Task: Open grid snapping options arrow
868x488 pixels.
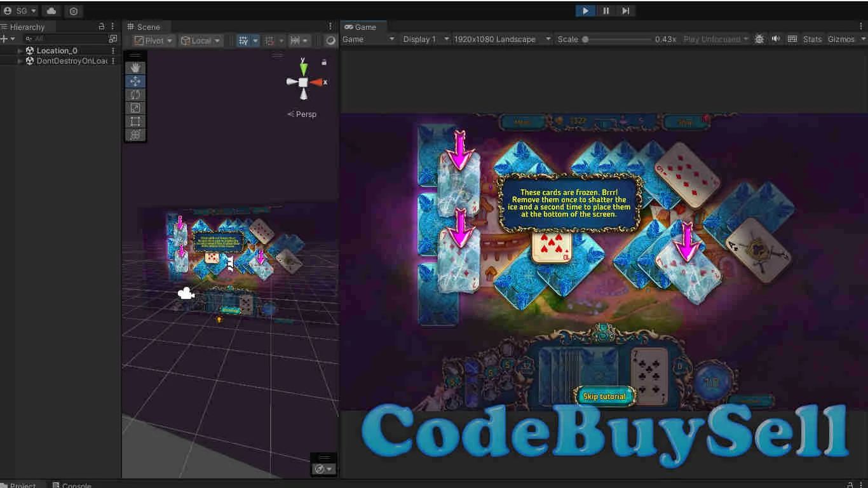Action: [281, 40]
